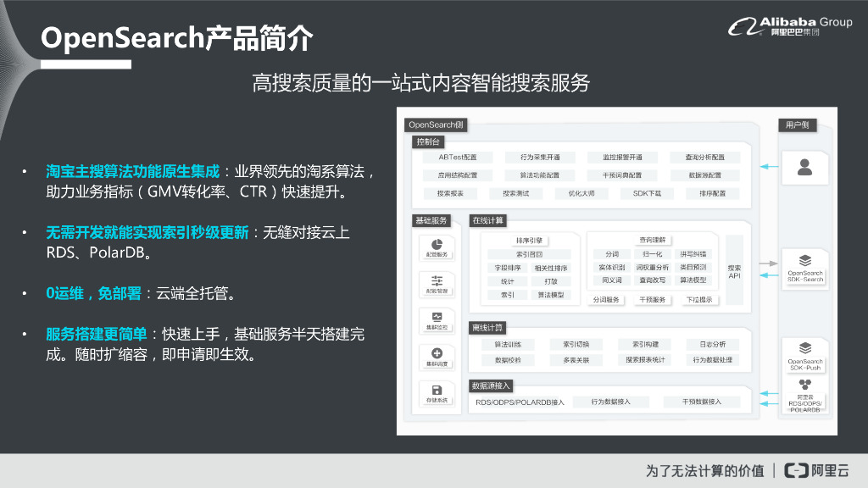Click the 索引构建 box
Viewport: 868px width, 488px height.
(645, 345)
